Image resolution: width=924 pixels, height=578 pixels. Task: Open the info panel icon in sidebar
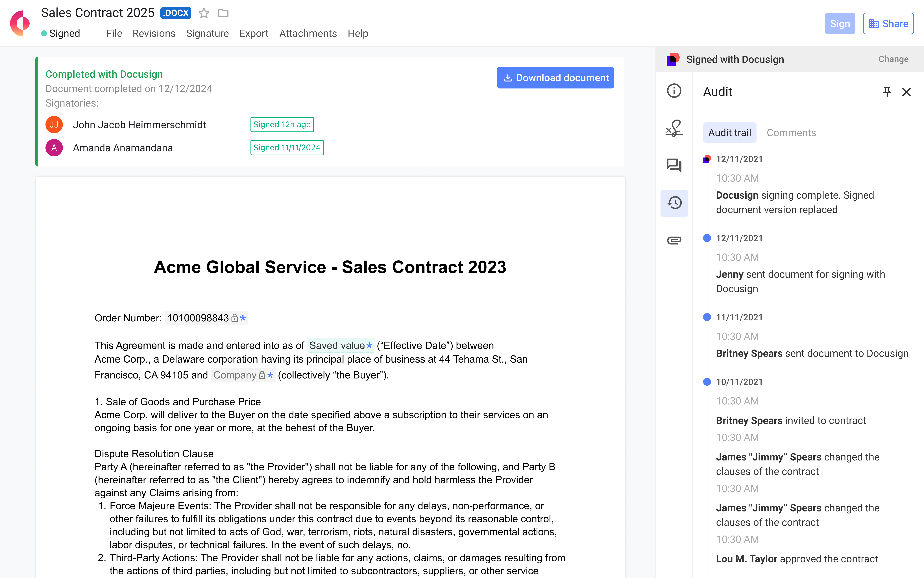(x=674, y=91)
